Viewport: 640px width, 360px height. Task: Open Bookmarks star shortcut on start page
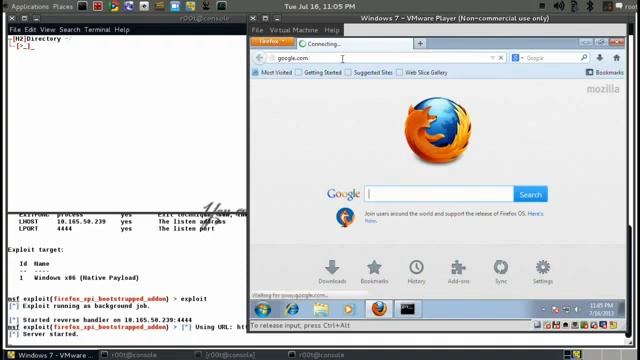click(374, 272)
